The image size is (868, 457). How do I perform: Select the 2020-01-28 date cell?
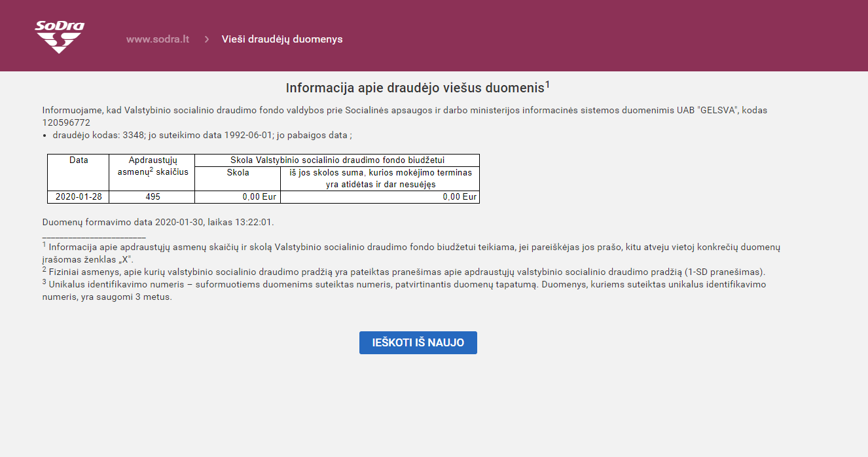(x=79, y=197)
